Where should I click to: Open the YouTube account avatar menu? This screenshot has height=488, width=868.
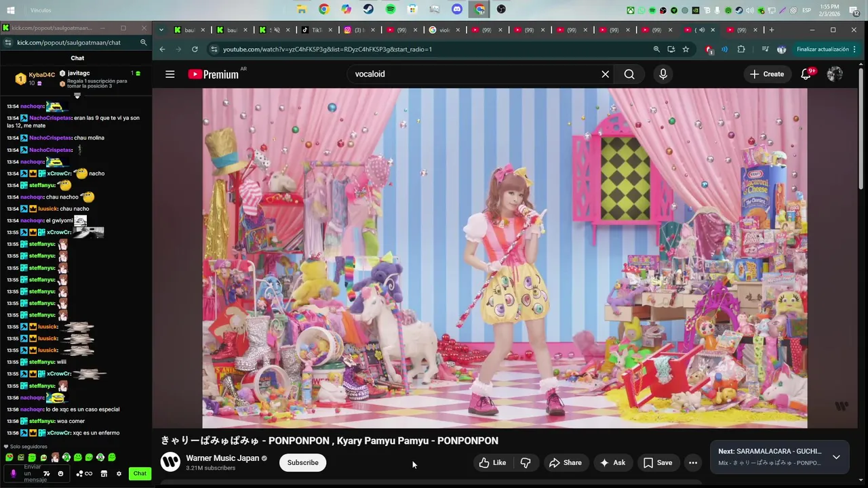click(835, 75)
